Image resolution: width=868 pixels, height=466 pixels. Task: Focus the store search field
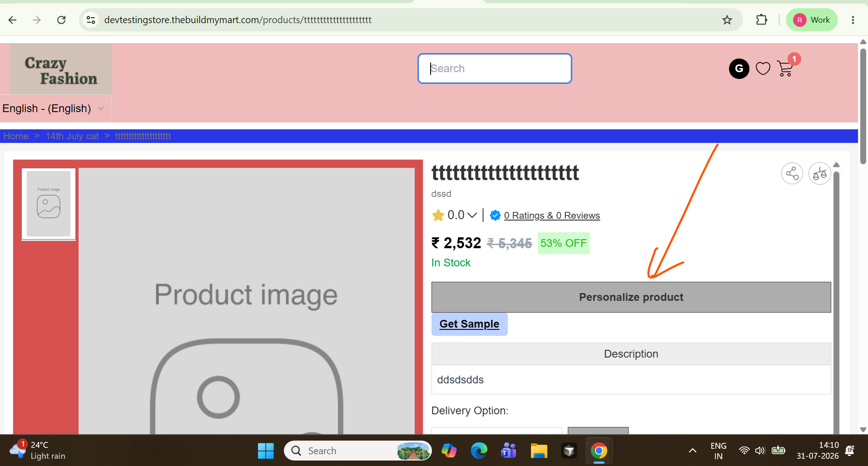(495, 69)
